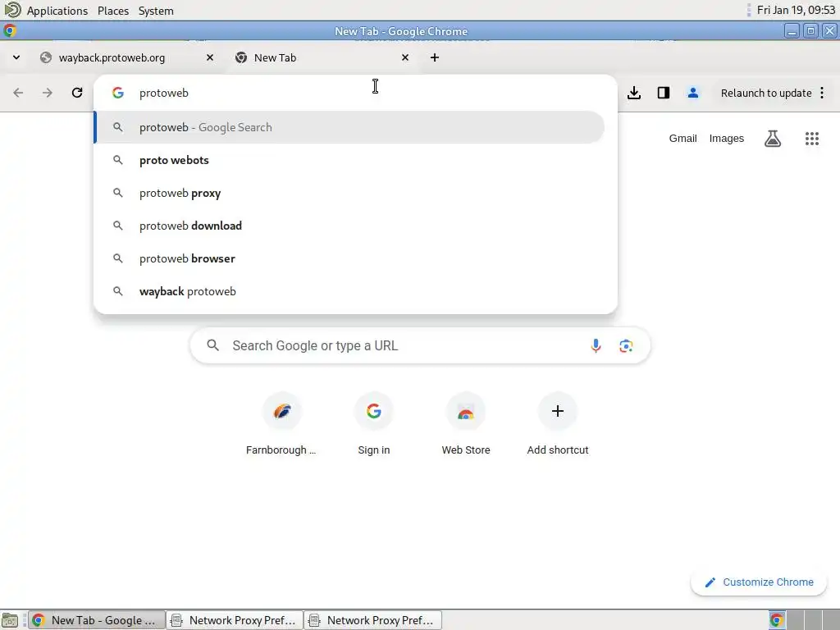Click the Chrome icon in the bottom-right tray
Screen dimensions: 840x630
(x=777, y=620)
